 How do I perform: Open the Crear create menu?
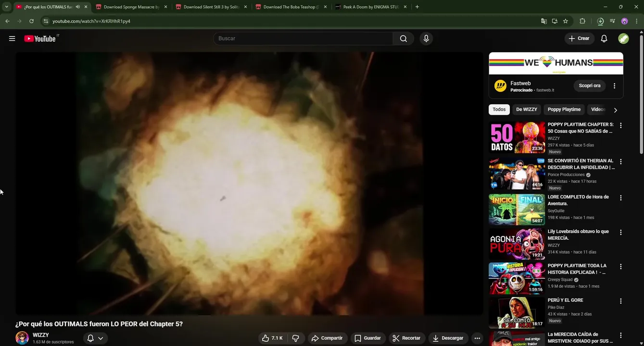coord(579,38)
